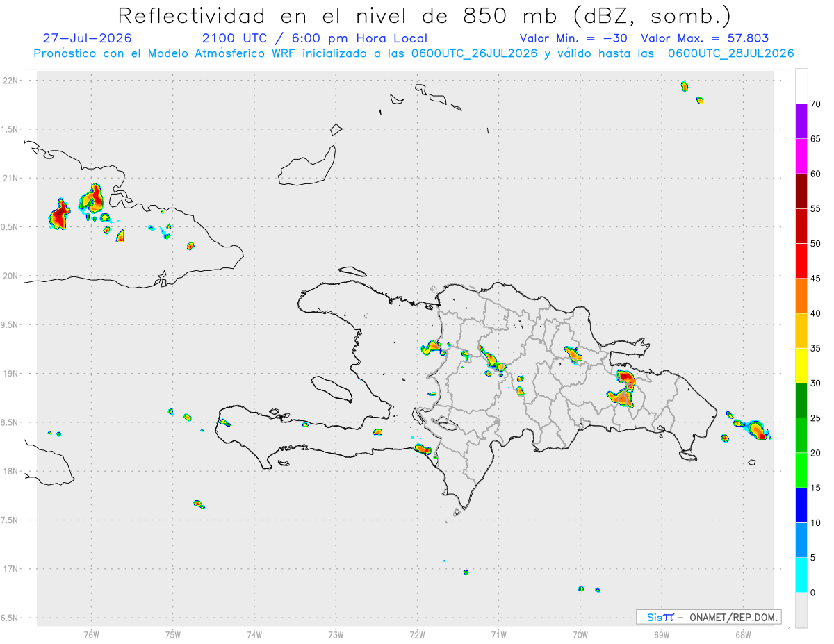Click the colorbar label "65"
The image size is (834, 644).
815,139
